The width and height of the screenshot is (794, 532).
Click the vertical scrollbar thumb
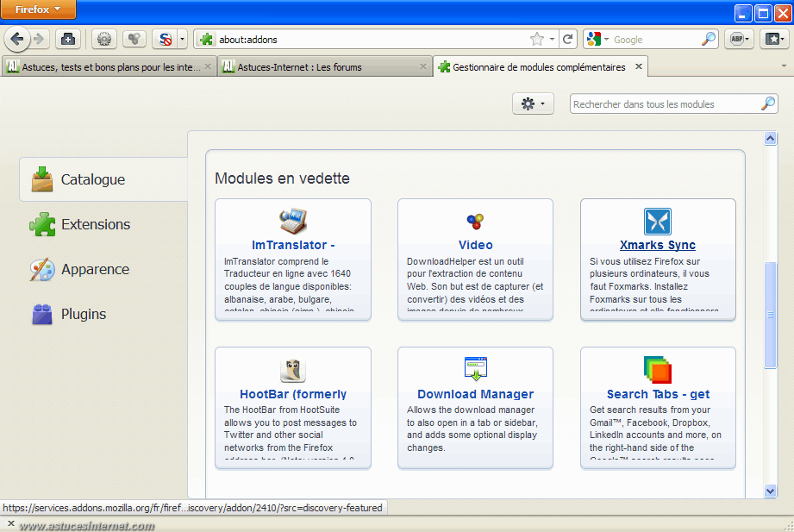click(x=770, y=315)
